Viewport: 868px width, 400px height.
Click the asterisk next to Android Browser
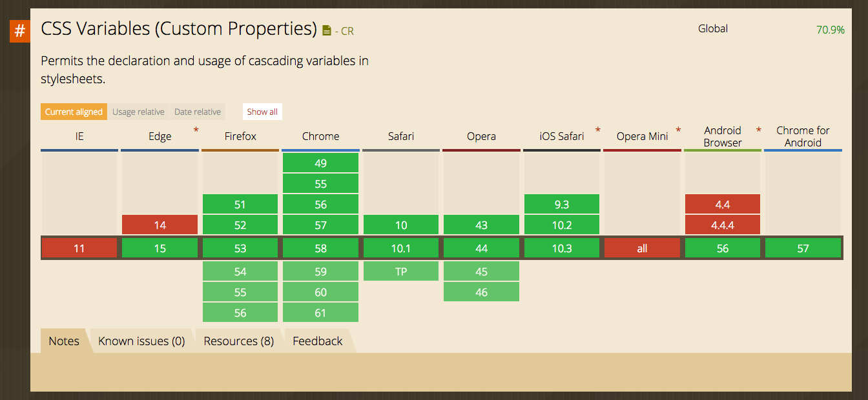coord(758,130)
